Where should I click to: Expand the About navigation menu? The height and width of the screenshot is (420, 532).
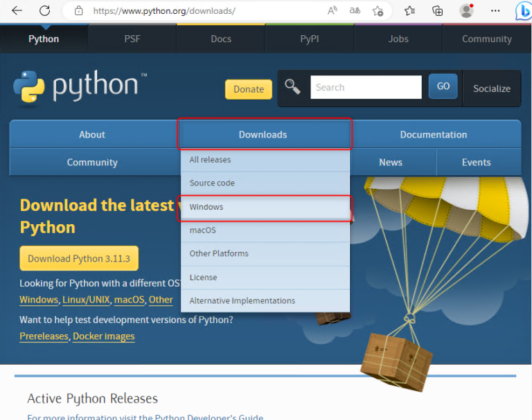(x=92, y=134)
